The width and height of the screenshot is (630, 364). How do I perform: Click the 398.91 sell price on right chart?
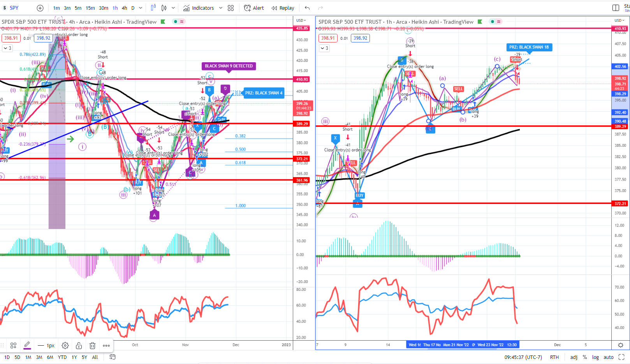coord(328,38)
